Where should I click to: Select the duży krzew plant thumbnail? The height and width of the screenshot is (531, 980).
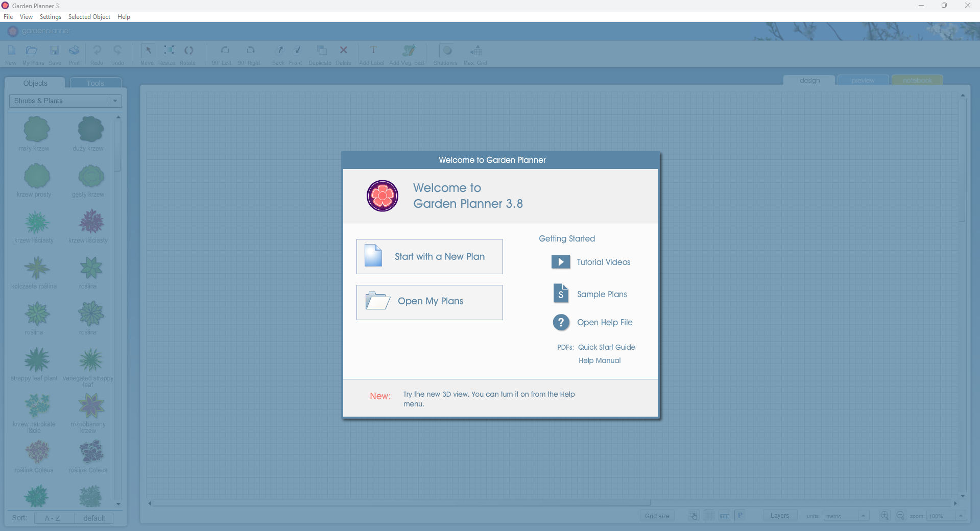coord(91,129)
